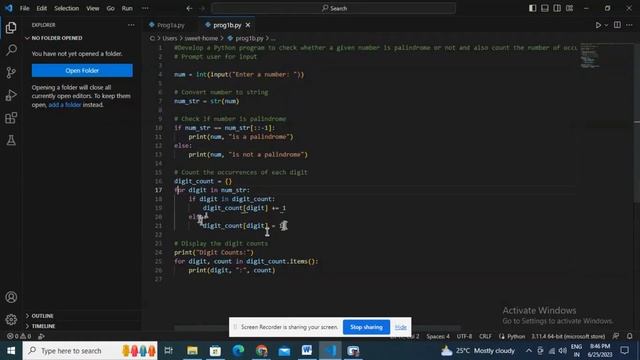Toggle the primary side bar layout icon

[532, 8]
